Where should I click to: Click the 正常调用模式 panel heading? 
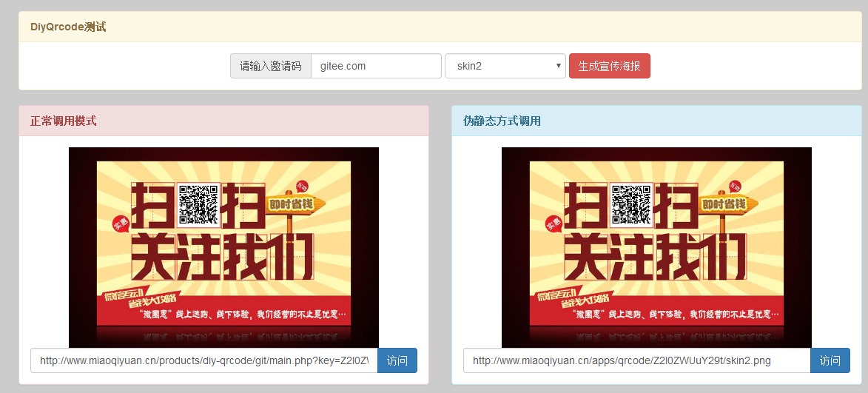click(x=223, y=121)
